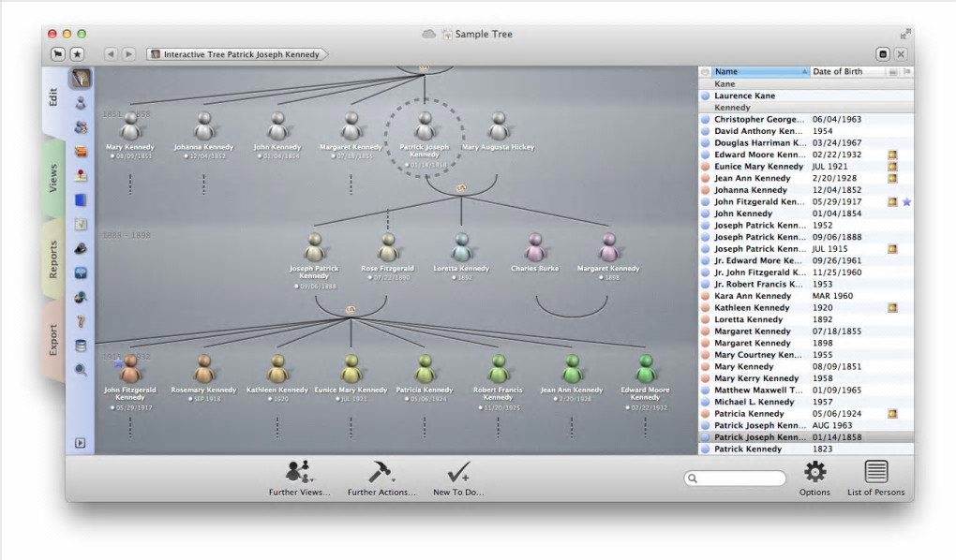The image size is (956, 560).
Task: Click the photo icon beside Eunice Mary Kennedy
Action: 892,167
